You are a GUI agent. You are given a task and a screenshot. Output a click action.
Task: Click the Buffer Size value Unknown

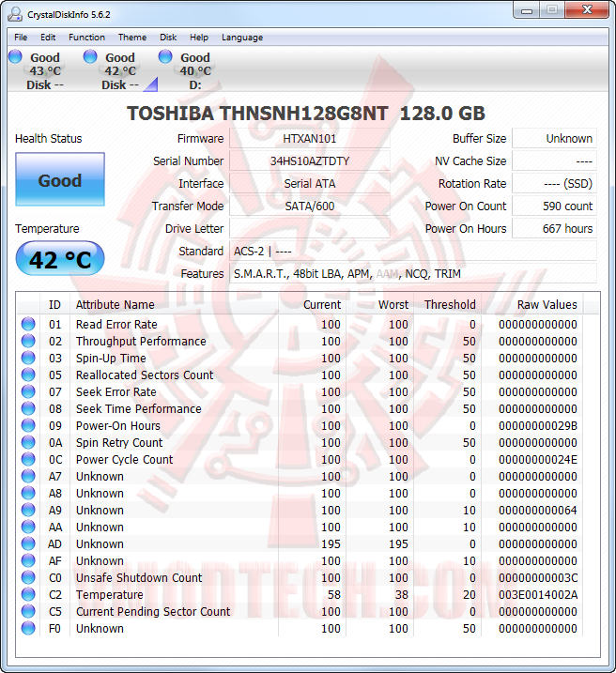coord(554,139)
